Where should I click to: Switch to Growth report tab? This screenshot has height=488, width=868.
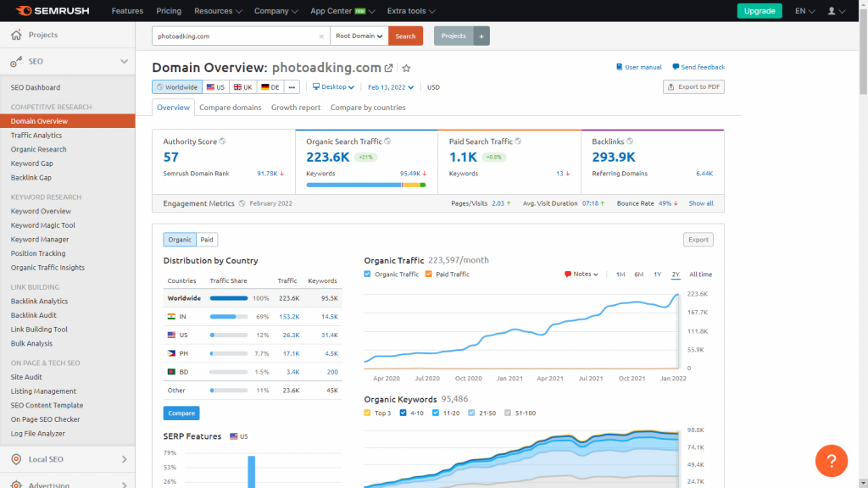click(296, 108)
